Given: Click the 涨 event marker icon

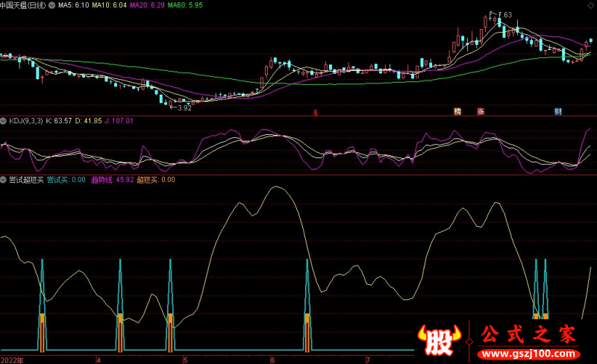Looking at the screenshot, I should [481, 112].
